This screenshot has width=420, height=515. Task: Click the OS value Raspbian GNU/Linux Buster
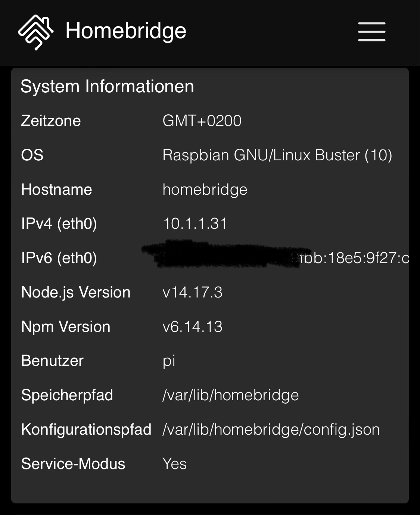pyautogui.click(x=278, y=155)
